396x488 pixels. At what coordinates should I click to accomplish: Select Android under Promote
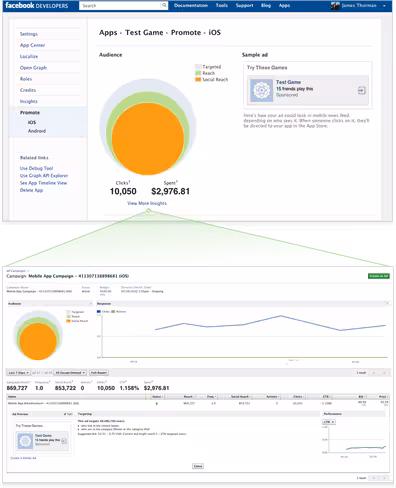(x=37, y=131)
